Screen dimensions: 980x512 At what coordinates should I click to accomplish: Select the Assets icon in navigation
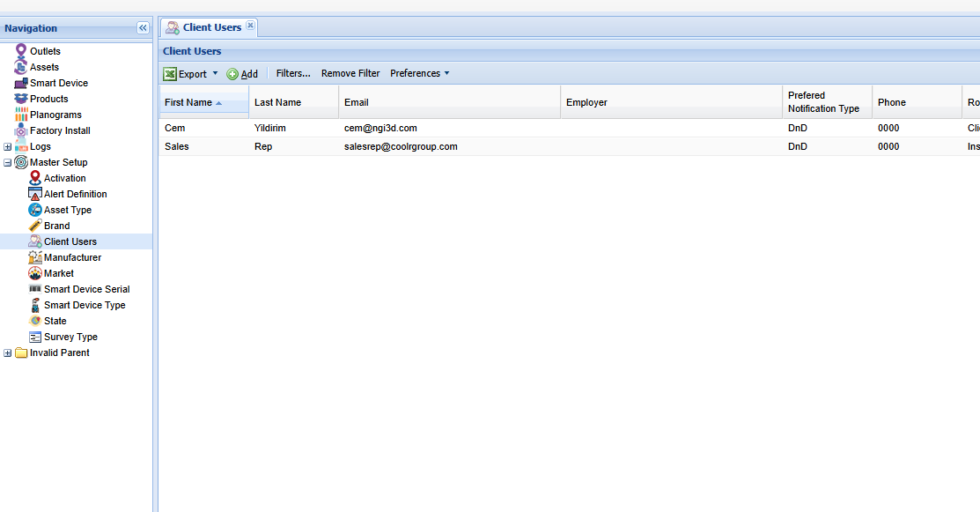click(x=22, y=67)
